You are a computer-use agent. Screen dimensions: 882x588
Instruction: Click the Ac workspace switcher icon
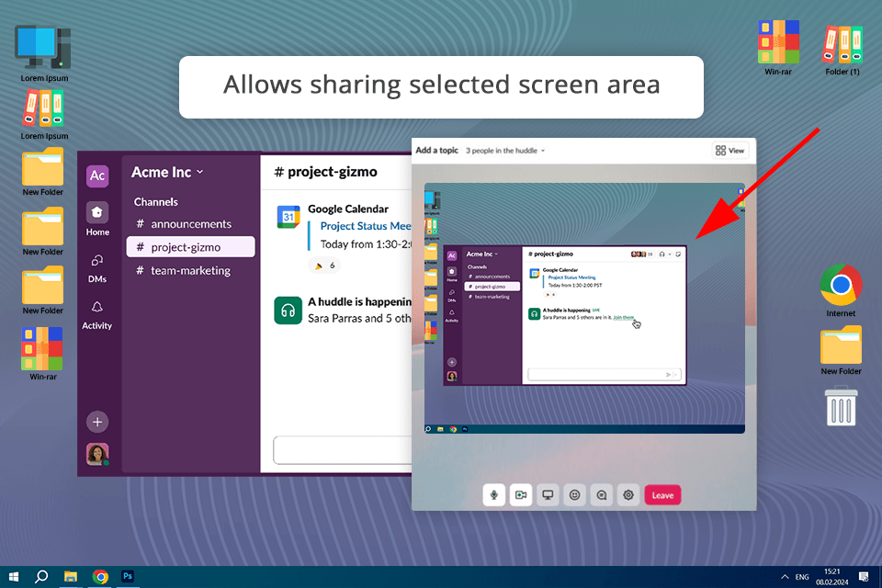pyautogui.click(x=97, y=175)
